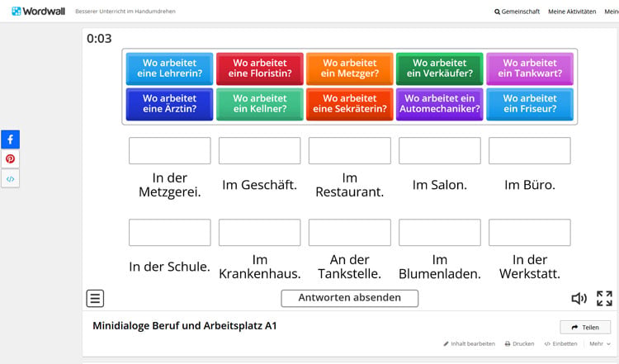The height and width of the screenshot is (364, 619).
Task: Click answer slot above 'In der Metzgerei.'
Action: pos(170,150)
